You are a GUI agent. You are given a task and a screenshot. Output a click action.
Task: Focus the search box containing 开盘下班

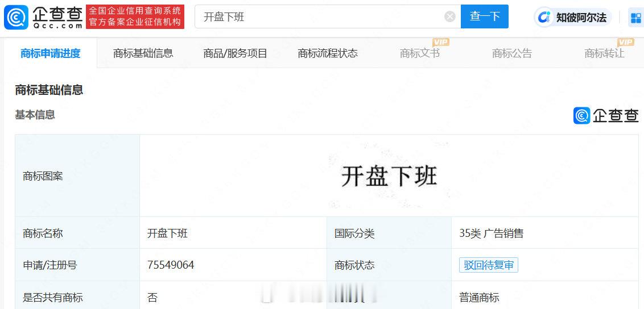click(x=328, y=16)
